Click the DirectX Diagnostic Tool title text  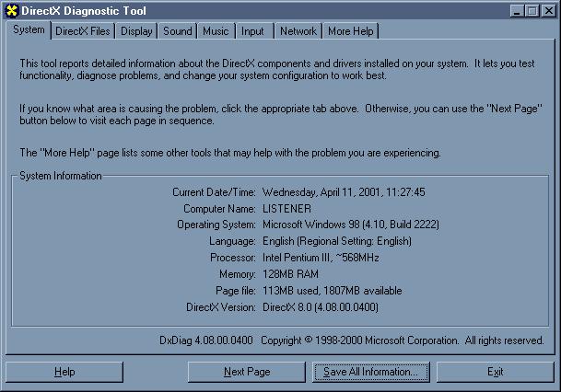coord(85,11)
